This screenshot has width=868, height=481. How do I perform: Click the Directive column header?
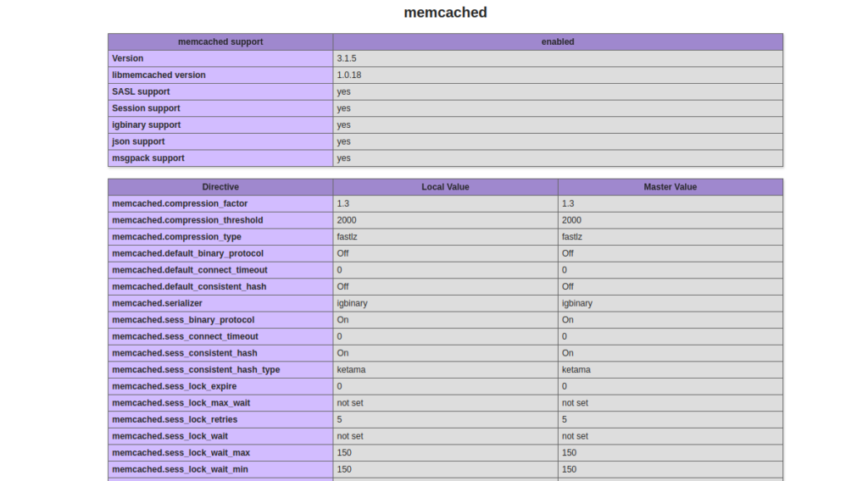point(220,187)
